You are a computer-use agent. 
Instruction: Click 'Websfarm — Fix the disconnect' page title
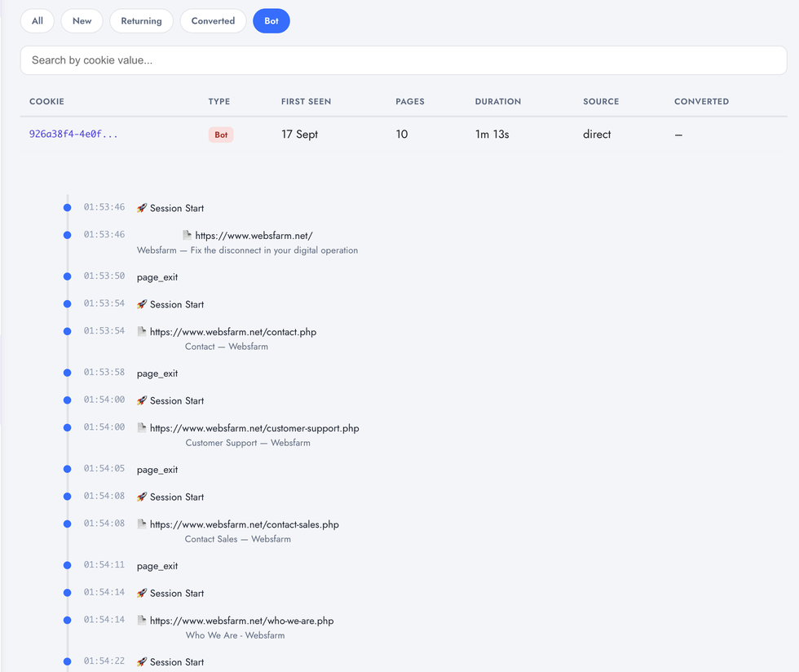coord(247,250)
